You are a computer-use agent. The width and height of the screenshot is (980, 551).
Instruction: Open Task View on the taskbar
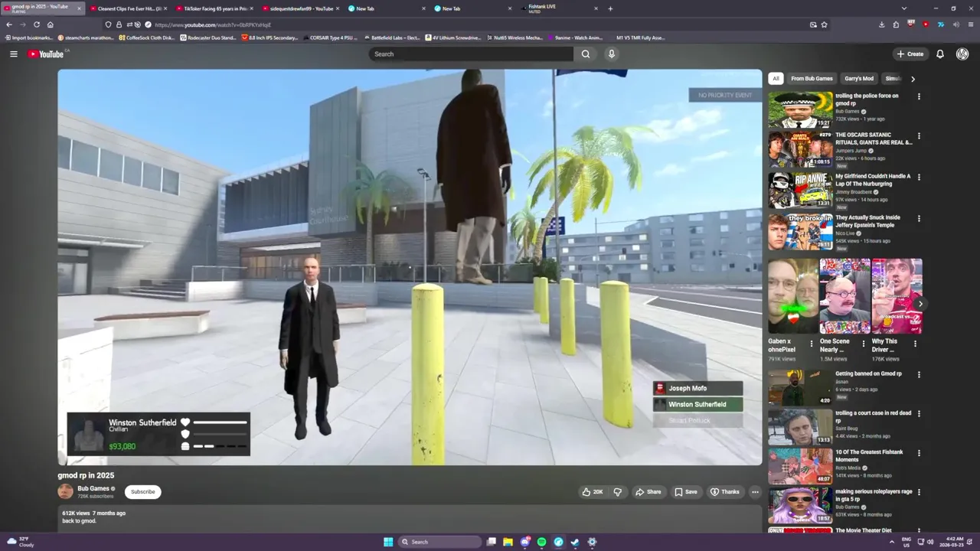[x=491, y=542]
